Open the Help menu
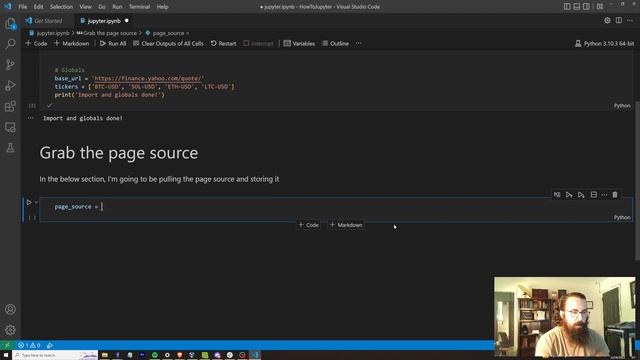Viewport: 640px width, 360px height. tap(162, 7)
